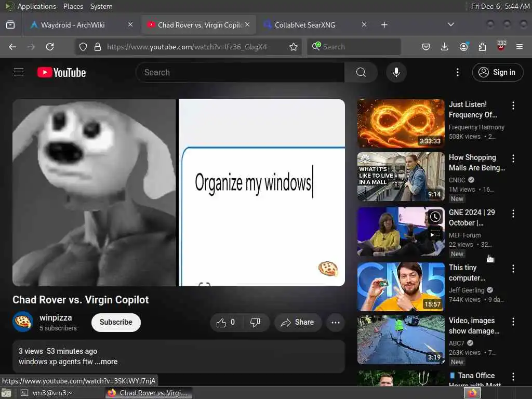Open options for Just Listen! video
532x399 pixels.
(513, 105)
